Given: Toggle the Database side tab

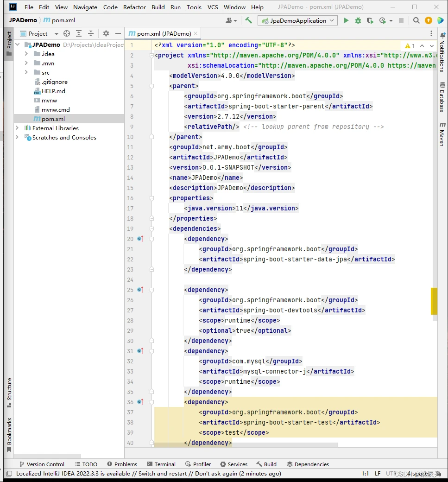Looking at the screenshot, I should click(442, 97).
